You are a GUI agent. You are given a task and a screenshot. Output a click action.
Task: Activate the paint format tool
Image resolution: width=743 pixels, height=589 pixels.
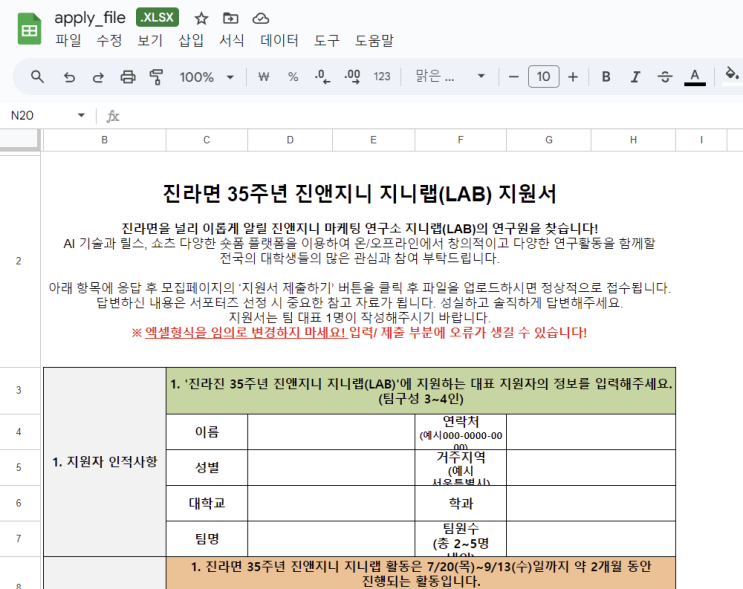tap(156, 77)
